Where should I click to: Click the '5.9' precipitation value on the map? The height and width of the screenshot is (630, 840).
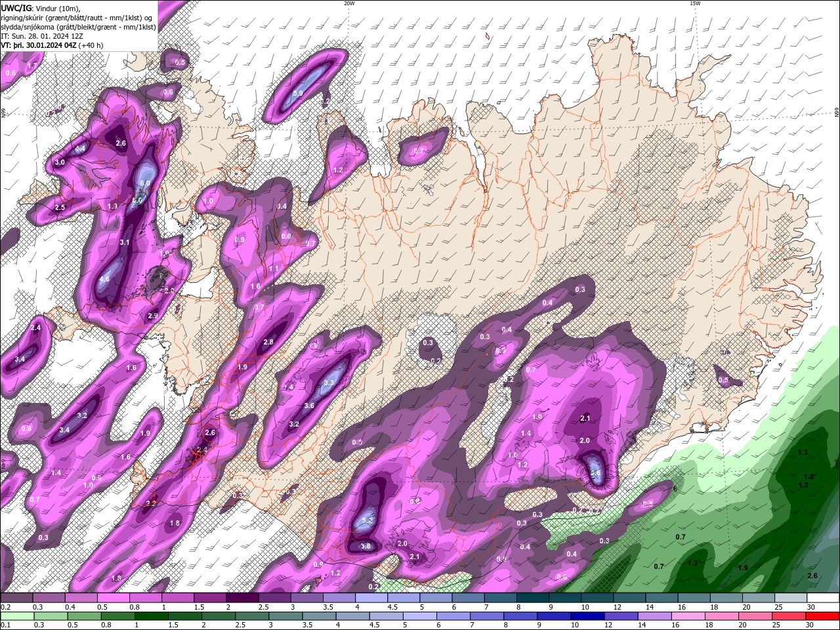[x=298, y=94]
